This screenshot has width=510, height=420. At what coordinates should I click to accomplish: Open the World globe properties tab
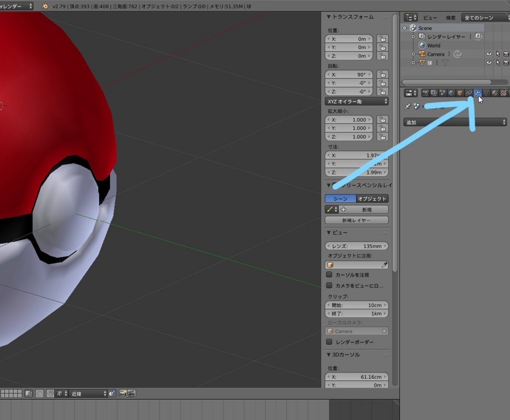coord(451,93)
